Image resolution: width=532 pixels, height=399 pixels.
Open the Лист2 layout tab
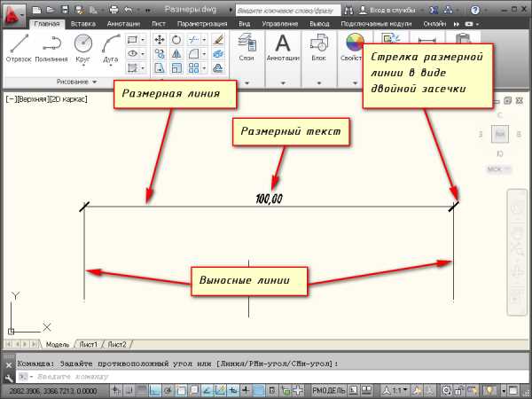click(117, 344)
